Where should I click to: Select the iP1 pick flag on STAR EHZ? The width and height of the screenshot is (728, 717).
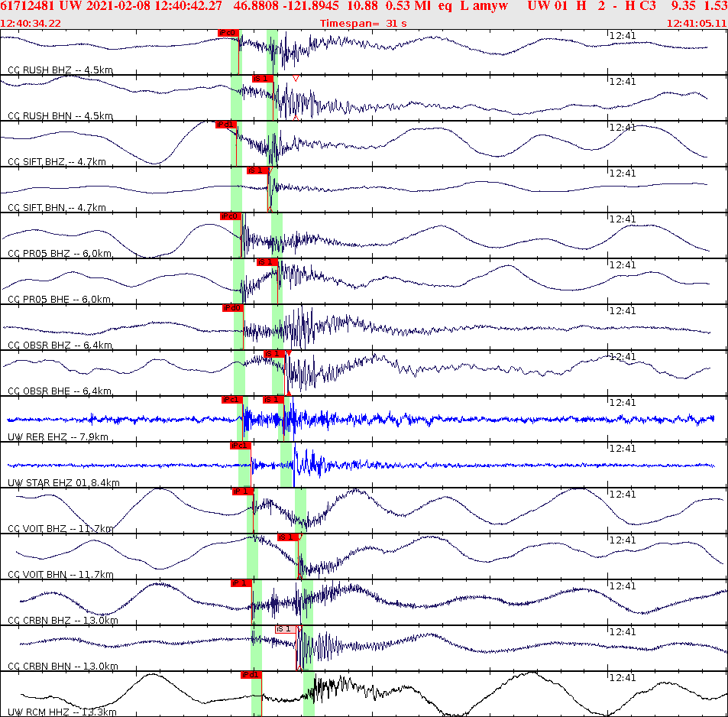pyautogui.click(x=241, y=446)
